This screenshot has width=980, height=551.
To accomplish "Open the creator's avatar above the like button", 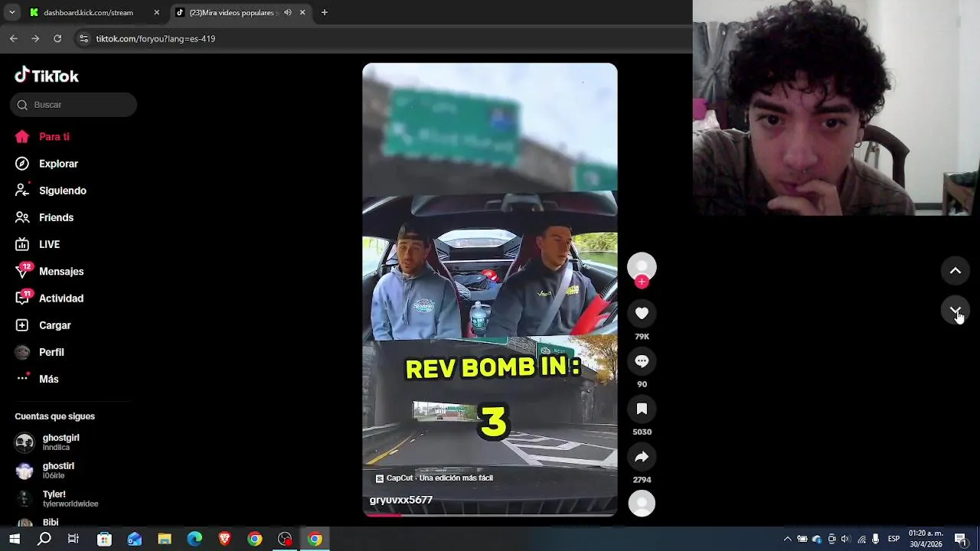I will pos(642,266).
